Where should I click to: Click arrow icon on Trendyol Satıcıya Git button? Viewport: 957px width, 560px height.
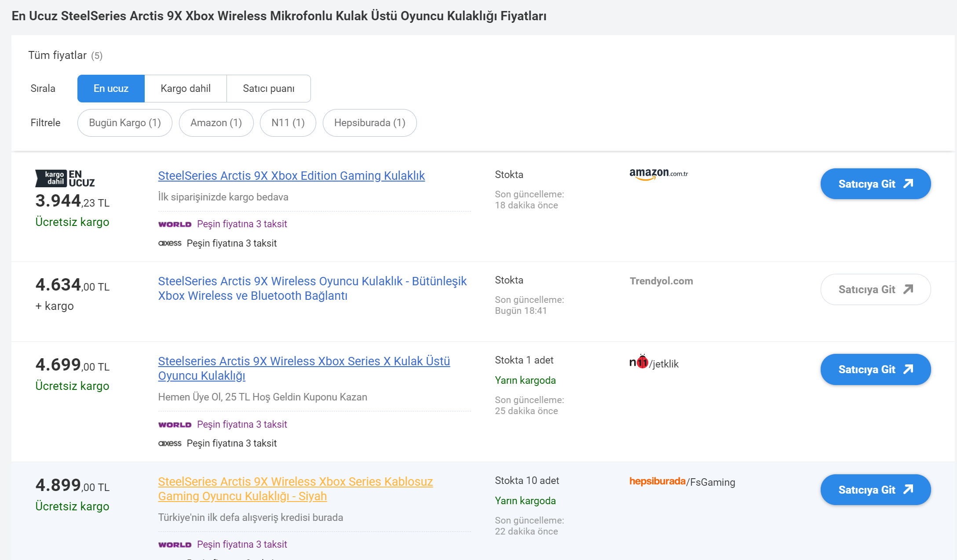point(909,289)
